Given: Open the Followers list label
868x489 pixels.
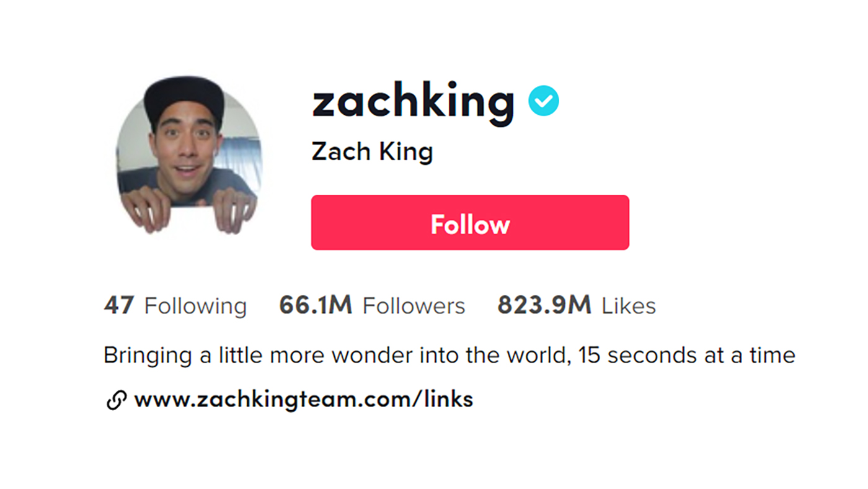Looking at the screenshot, I should [x=414, y=306].
